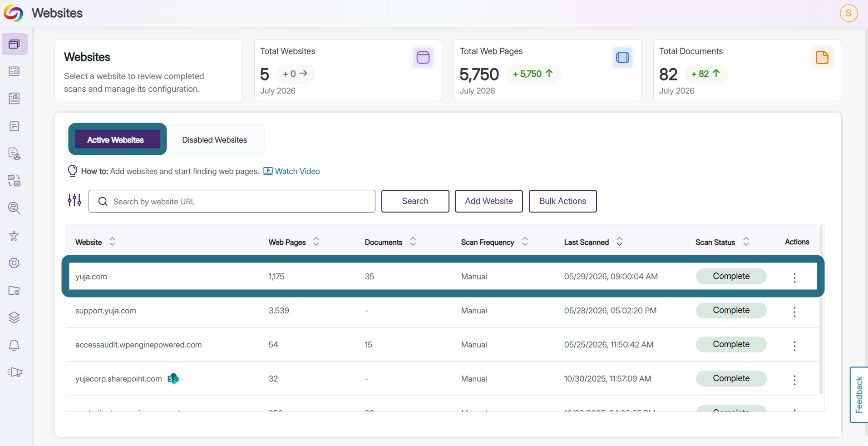The image size is (868, 446).
Task: Click the Add Website button
Action: point(489,201)
